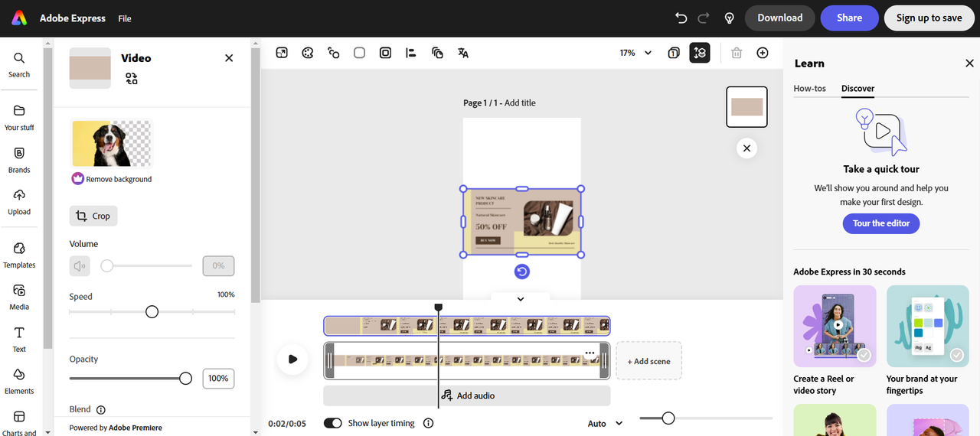
Task: Adjust the timeline zoom slider
Action: pyautogui.click(x=668, y=418)
